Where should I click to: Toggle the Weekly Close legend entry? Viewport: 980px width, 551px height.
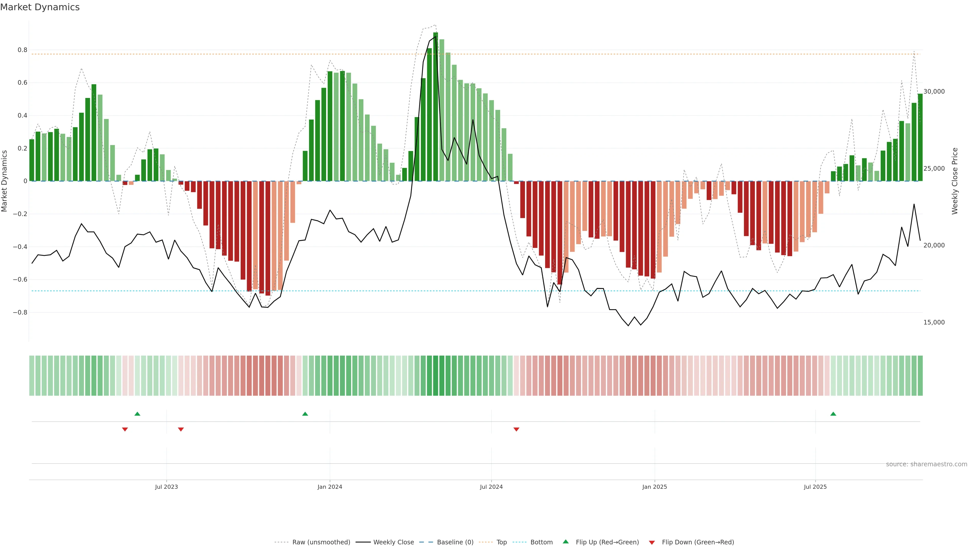tap(393, 542)
